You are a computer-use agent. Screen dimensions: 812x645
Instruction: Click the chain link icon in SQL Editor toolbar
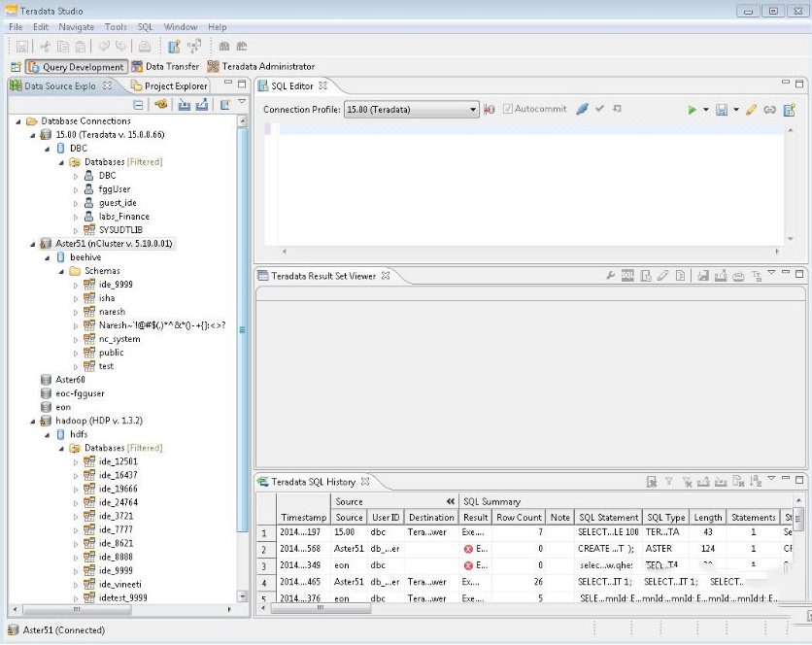769,110
